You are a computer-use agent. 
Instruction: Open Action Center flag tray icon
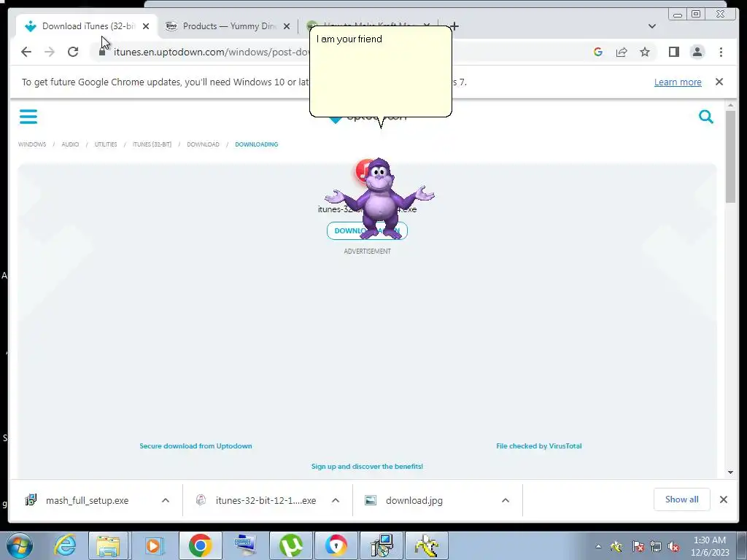(x=638, y=547)
